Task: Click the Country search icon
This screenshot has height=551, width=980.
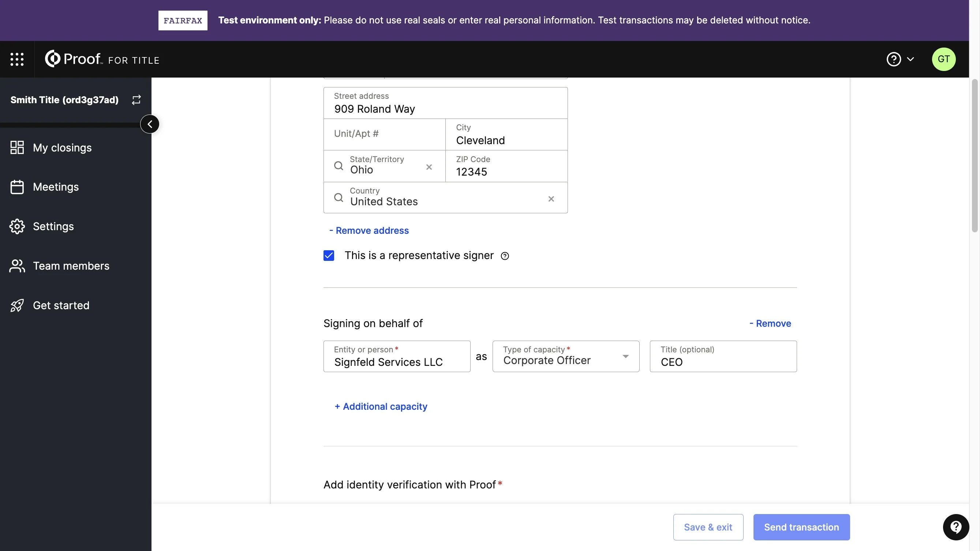Action: coord(338,198)
